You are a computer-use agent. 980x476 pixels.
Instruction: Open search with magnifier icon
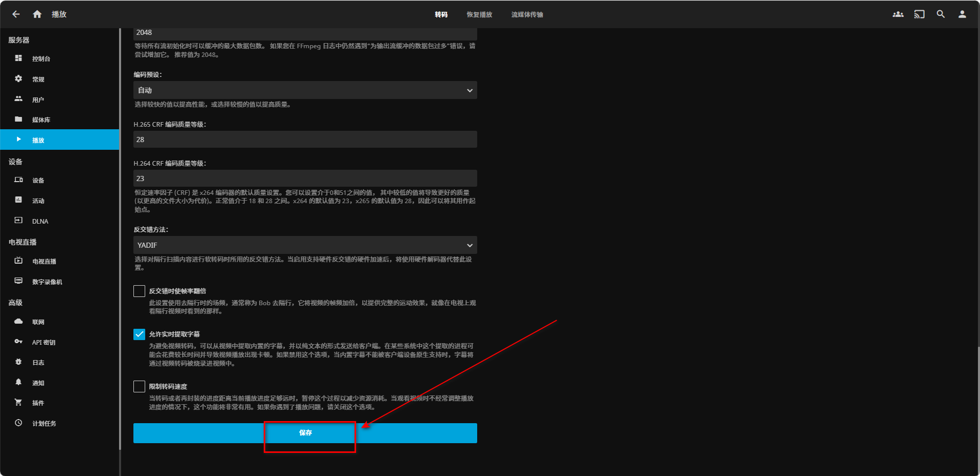click(x=940, y=14)
